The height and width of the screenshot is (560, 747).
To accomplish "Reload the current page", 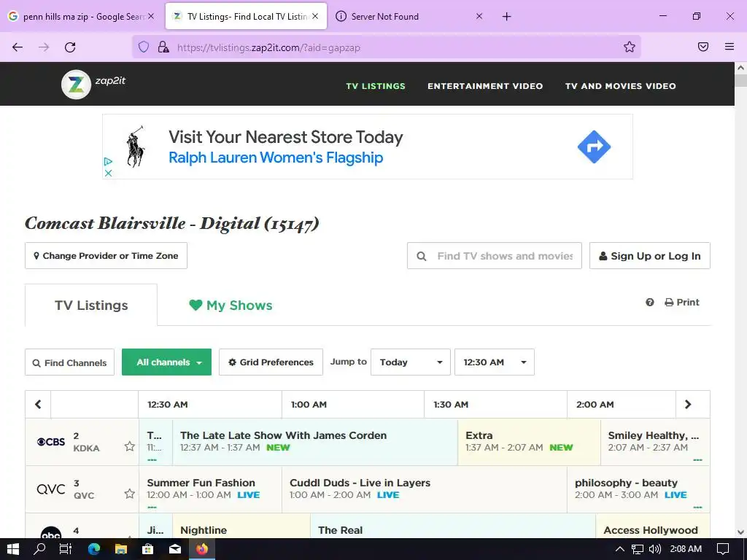I will [70, 47].
